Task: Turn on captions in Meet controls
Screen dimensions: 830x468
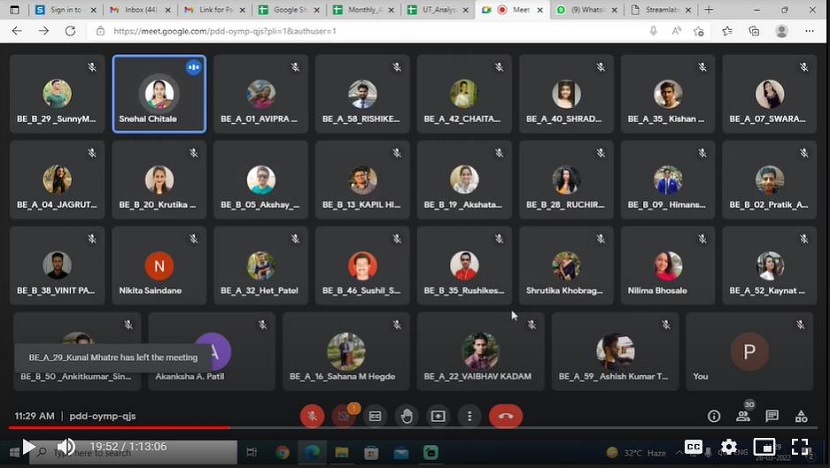Action: click(x=375, y=416)
